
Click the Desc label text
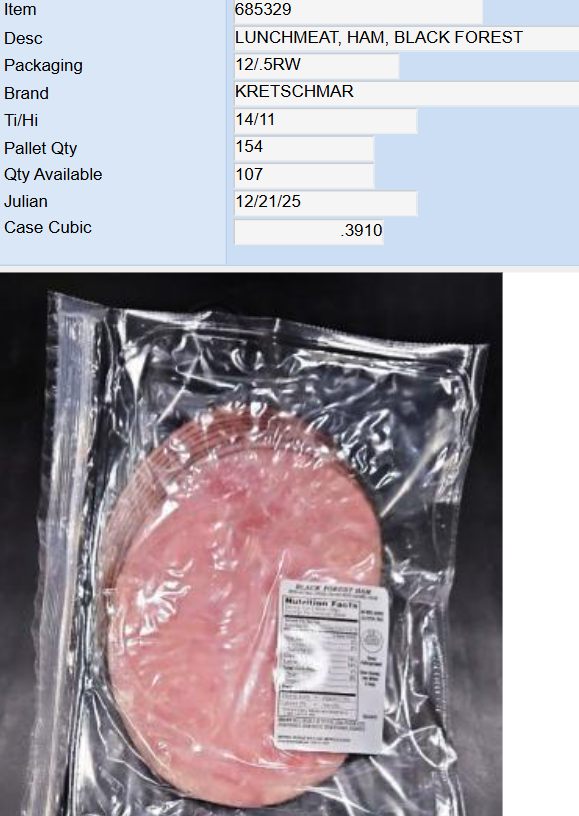[x=23, y=38]
